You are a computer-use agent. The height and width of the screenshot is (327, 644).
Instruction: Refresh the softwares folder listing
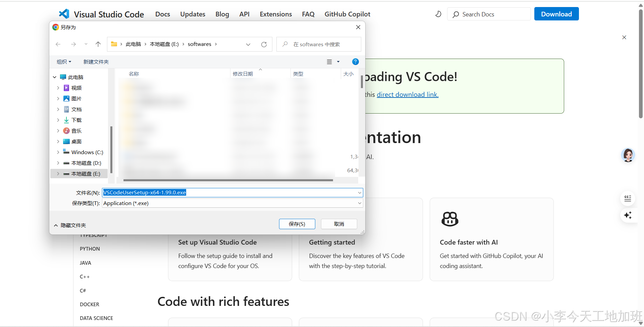point(264,44)
